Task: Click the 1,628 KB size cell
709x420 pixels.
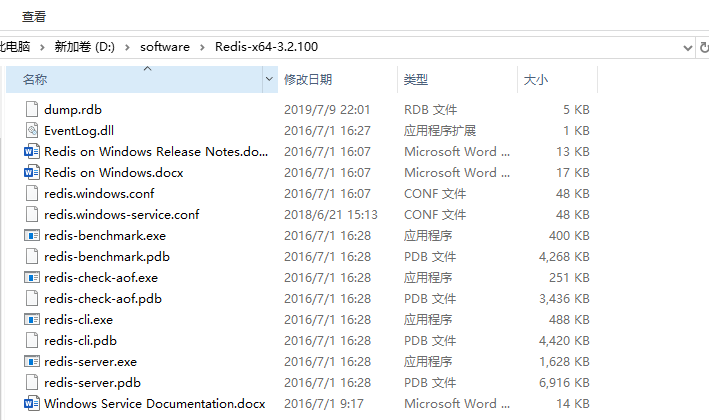Action: point(564,362)
